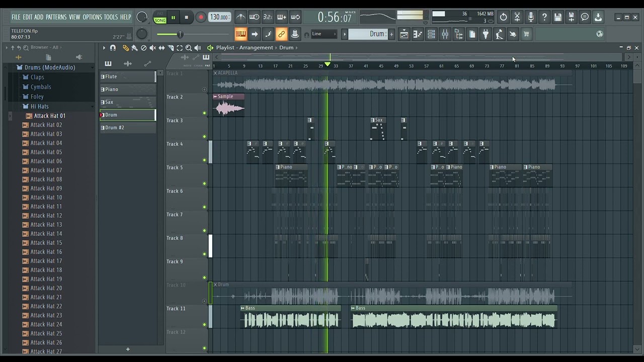Open the plugin picker plug icon
The image size is (644, 362).
[x=486, y=34]
